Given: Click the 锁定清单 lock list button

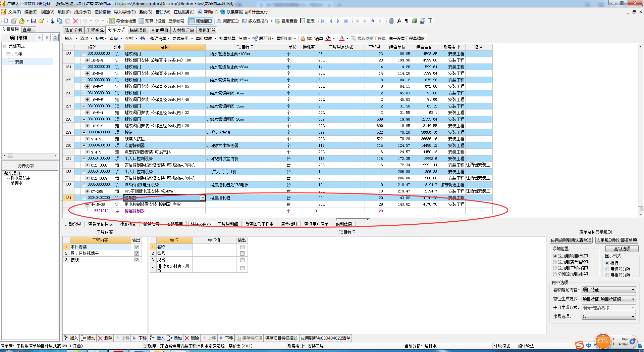Looking at the screenshot, I should click(x=312, y=38).
